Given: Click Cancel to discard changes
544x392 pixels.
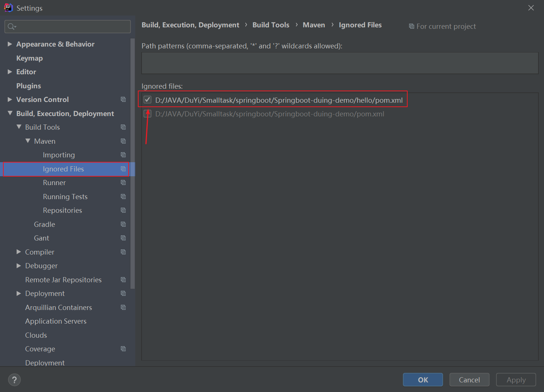Looking at the screenshot, I should click(469, 380).
